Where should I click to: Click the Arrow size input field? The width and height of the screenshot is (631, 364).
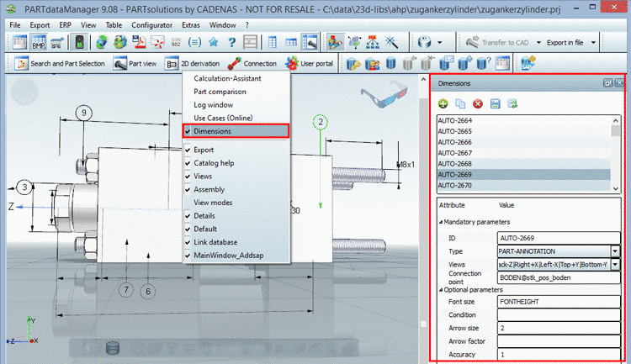coord(559,328)
